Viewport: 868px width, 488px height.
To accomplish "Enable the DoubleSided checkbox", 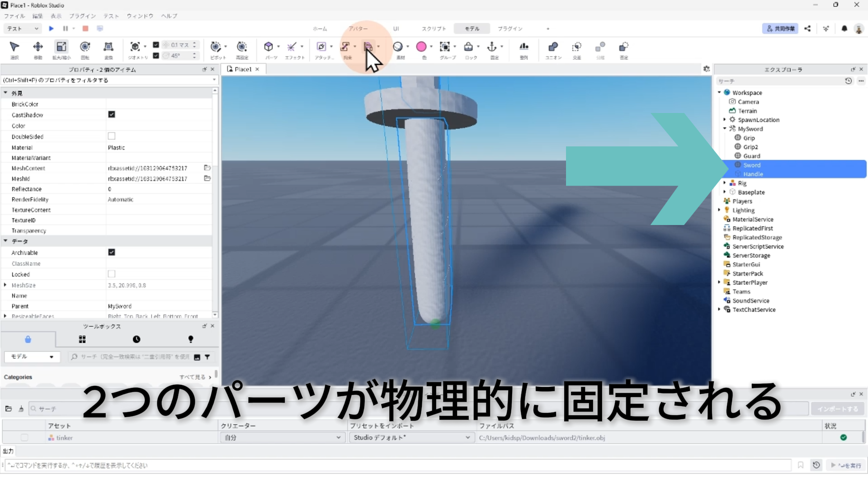I will 112,136.
